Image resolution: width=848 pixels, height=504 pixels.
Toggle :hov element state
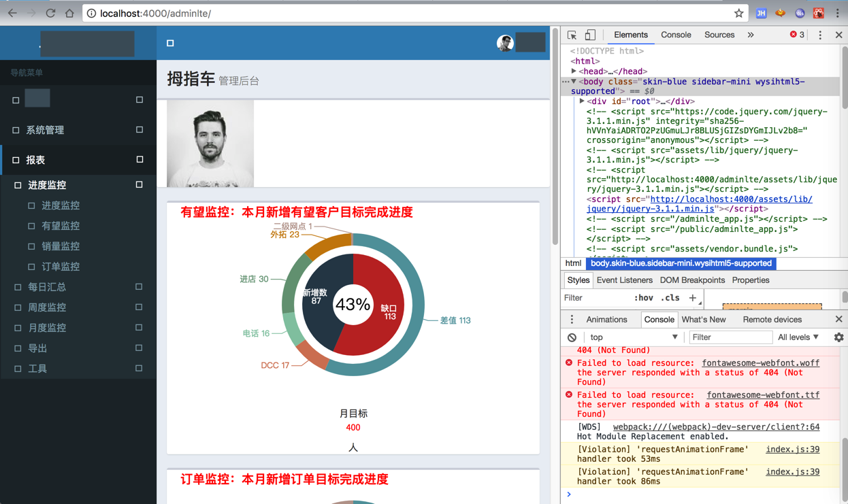643,298
